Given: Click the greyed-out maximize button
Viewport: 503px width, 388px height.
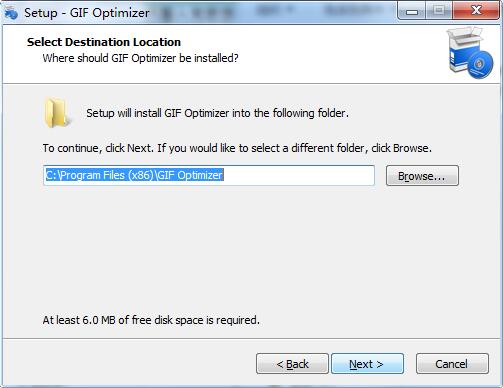Looking at the screenshot, I should (439, 12).
